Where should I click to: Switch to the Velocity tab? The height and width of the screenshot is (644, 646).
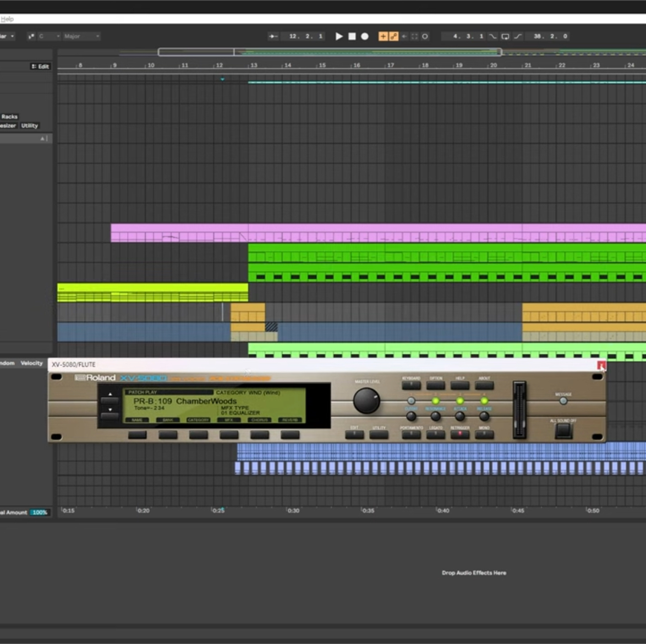(x=32, y=363)
